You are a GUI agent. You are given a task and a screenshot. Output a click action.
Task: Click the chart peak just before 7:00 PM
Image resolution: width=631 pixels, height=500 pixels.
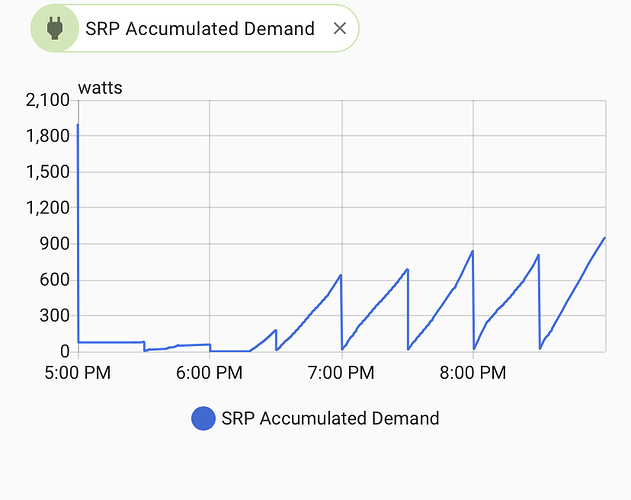tap(340, 275)
